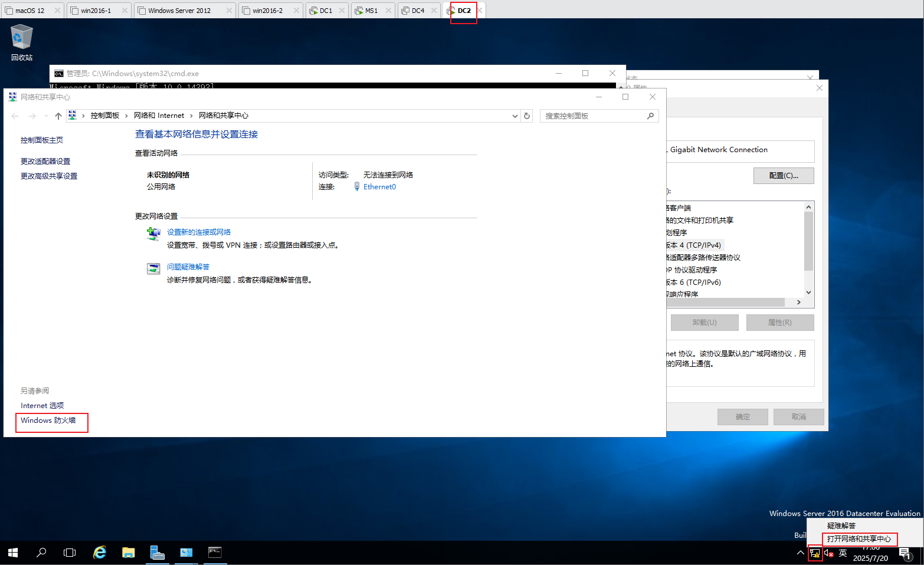This screenshot has height=565, width=924.
Task: Open the Recycle Bin desktop icon
Action: click(22, 42)
